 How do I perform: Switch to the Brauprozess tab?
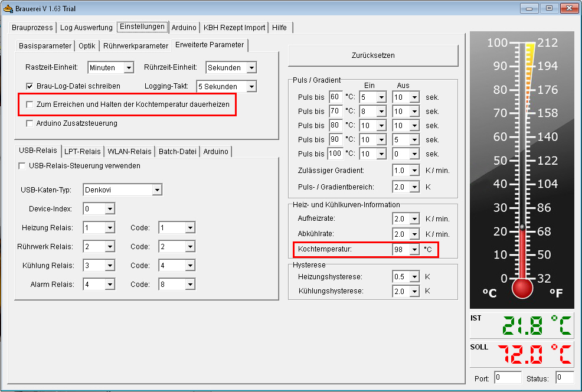tap(32, 28)
